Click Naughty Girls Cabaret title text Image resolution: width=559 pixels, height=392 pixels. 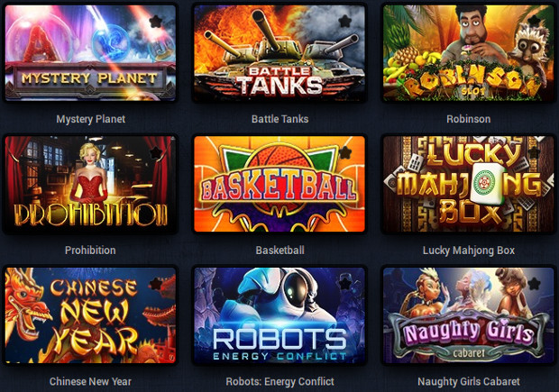[469, 382]
